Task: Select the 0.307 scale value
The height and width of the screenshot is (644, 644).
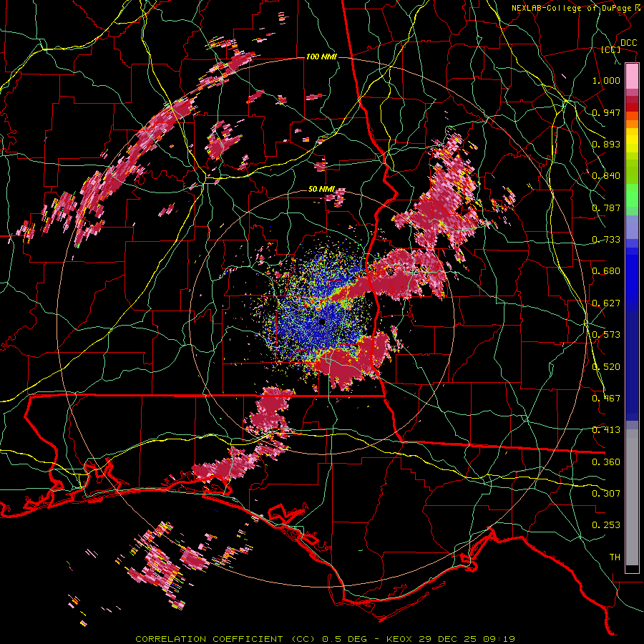Action: (606, 494)
